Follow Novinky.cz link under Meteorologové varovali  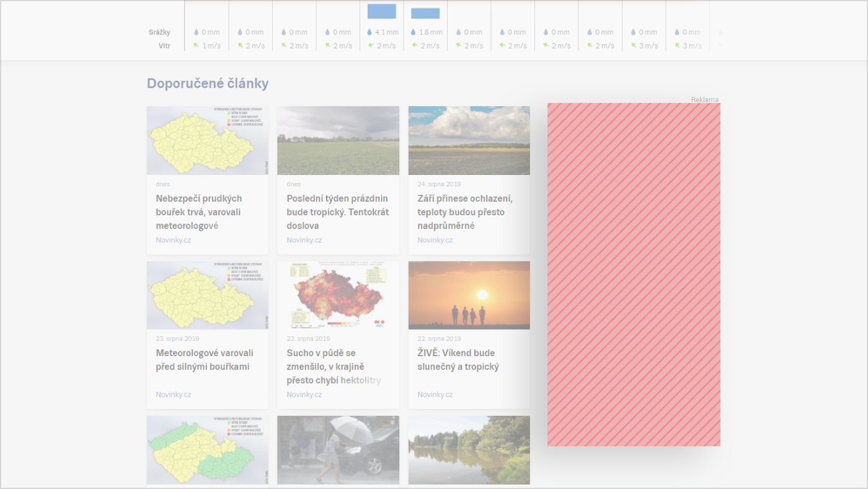pos(174,395)
